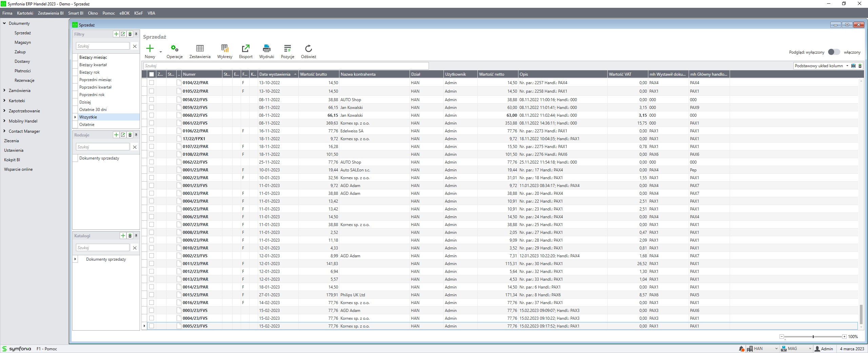Open the Wykresy charts tool
The width and height of the screenshot is (868, 353).
pyautogui.click(x=224, y=49)
